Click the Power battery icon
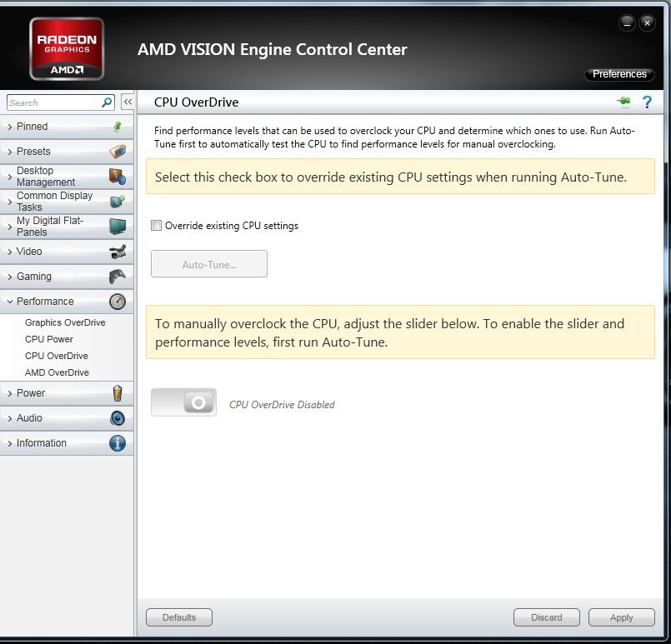This screenshot has height=644, width=671. [118, 393]
